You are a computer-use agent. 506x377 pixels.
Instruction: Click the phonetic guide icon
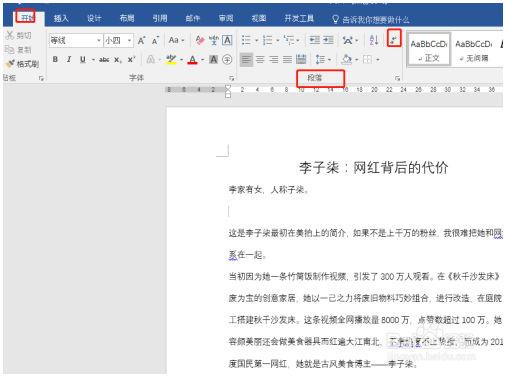[x=213, y=40]
